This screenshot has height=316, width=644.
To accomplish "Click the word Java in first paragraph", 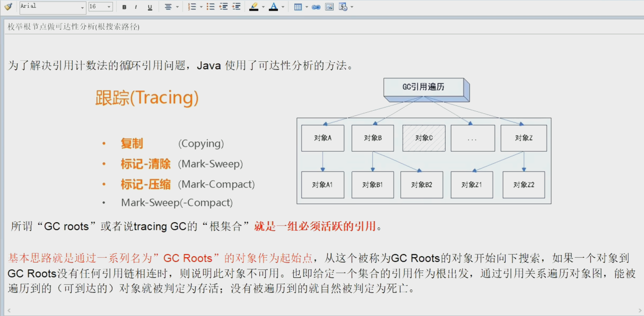I will [x=209, y=66].
